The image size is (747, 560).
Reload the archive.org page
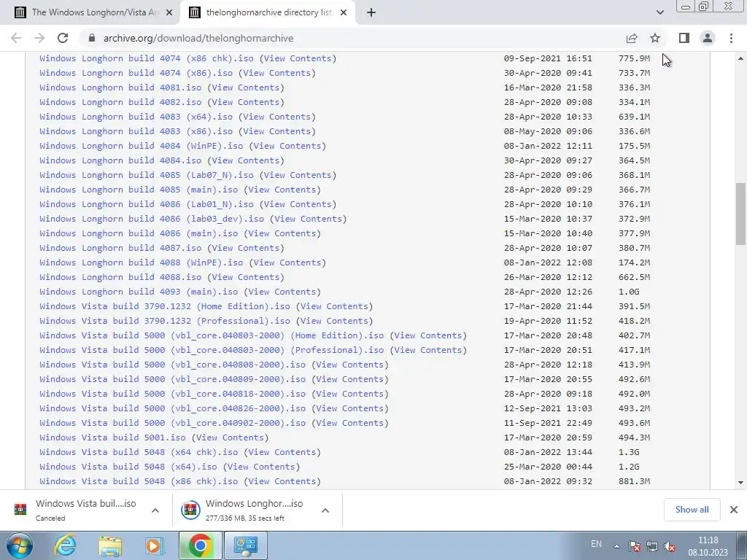63,38
